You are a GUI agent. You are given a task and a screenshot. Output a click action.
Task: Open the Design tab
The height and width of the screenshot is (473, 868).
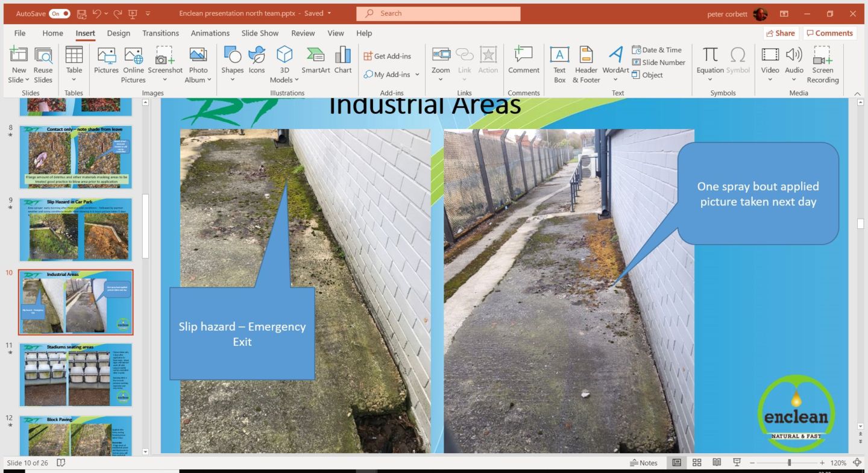pos(118,33)
